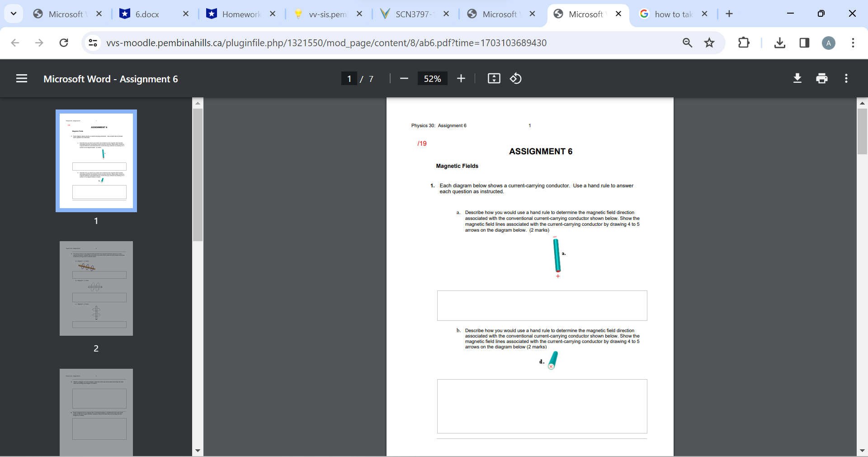Viewport: 868px width, 457px height.
Task: Open Chrome's Downloads from the toolbar
Action: pyautogui.click(x=779, y=43)
